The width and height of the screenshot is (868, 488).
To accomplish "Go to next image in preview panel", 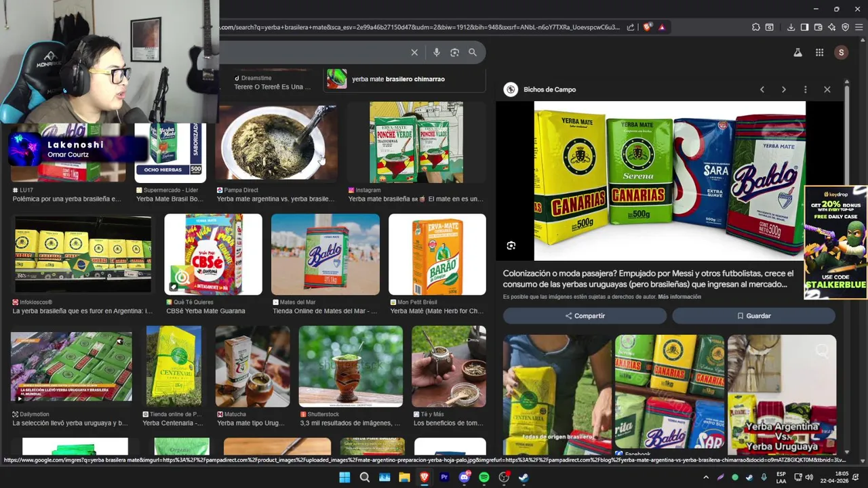I will click(x=784, y=89).
